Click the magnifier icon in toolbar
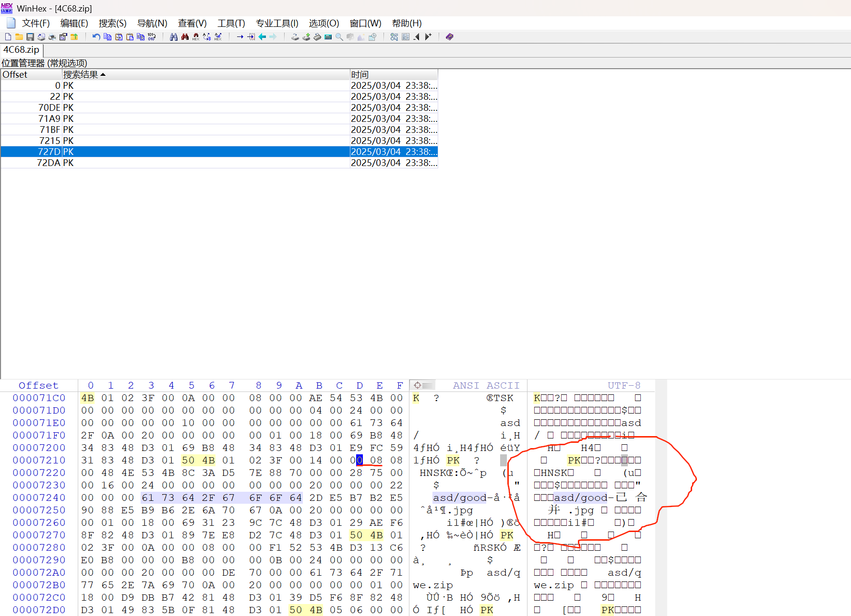The width and height of the screenshot is (851, 616). click(x=339, y=37)
